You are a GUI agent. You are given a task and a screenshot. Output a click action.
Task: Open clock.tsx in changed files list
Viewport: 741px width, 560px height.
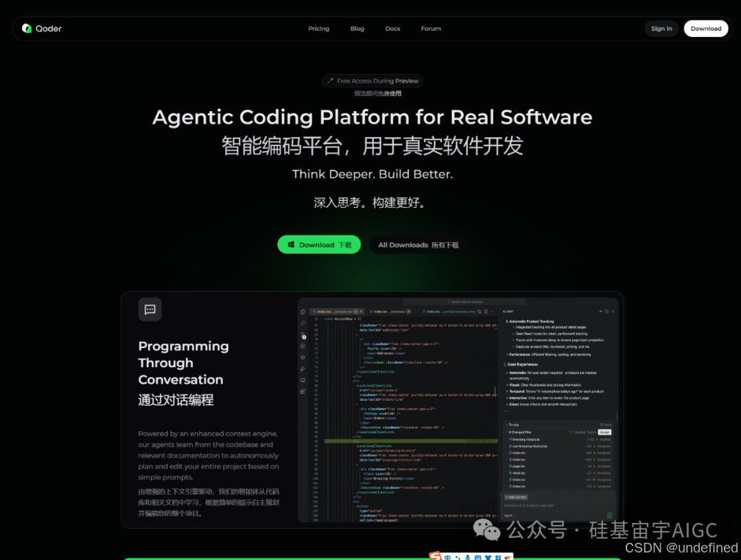pos(517,473)
